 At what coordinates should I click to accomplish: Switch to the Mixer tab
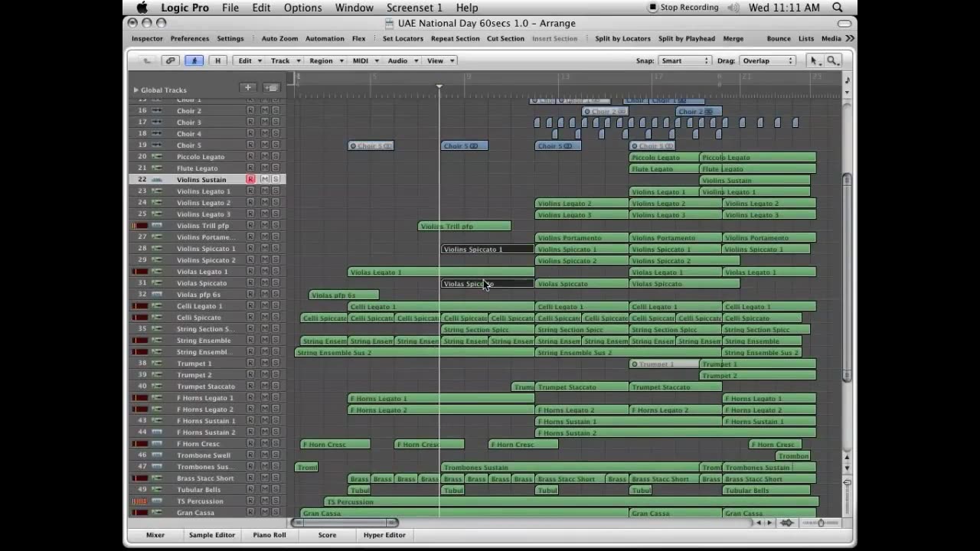point(155,535)
